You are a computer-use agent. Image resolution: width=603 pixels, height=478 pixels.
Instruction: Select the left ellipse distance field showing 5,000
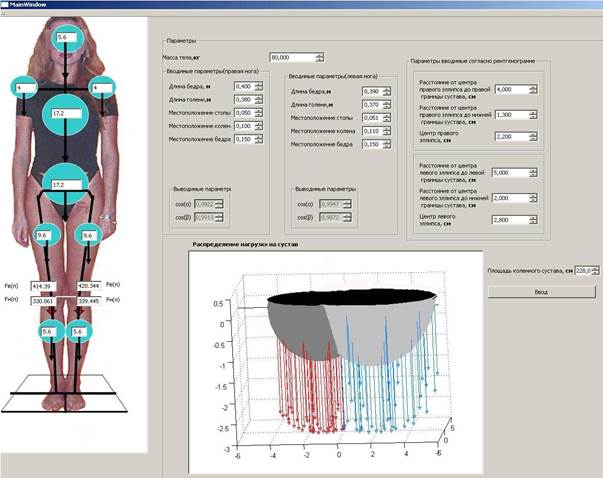(x=515, y=173)
